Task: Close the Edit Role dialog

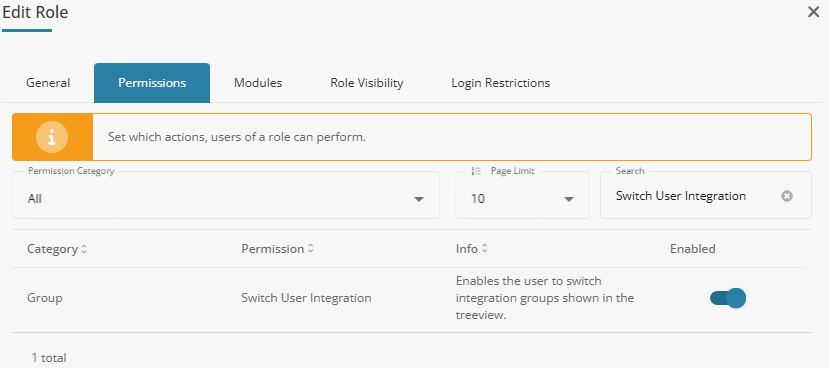Action: 814,12
